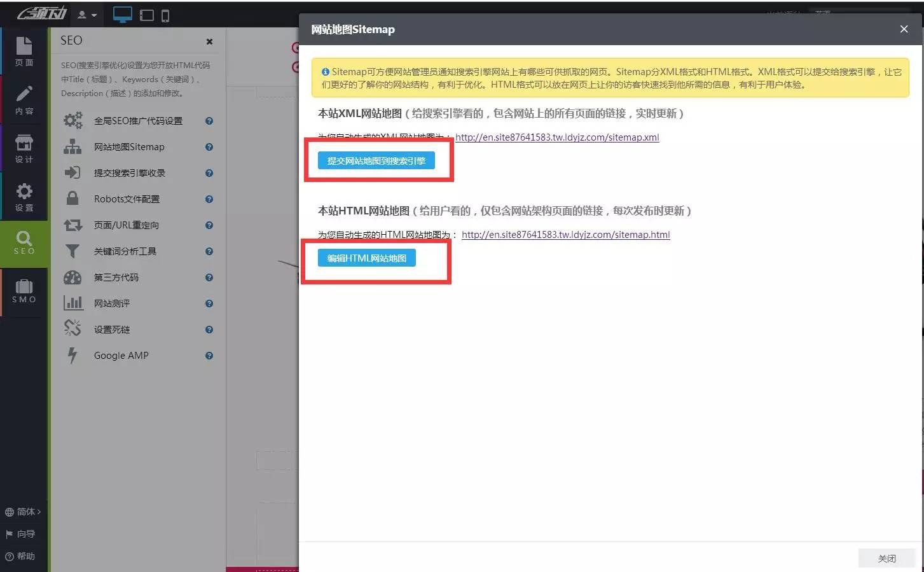
Task: Open Google AMP settings entry
Action: [121, 356]
